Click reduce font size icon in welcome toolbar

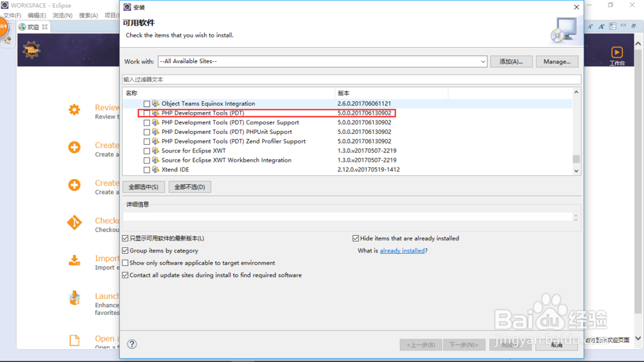click(x=590, y=26)
